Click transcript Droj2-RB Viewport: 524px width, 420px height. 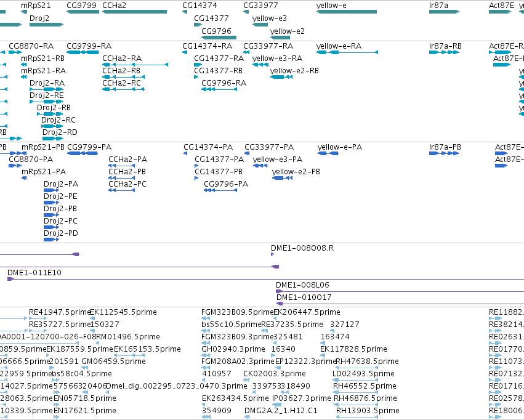[50, 114]
